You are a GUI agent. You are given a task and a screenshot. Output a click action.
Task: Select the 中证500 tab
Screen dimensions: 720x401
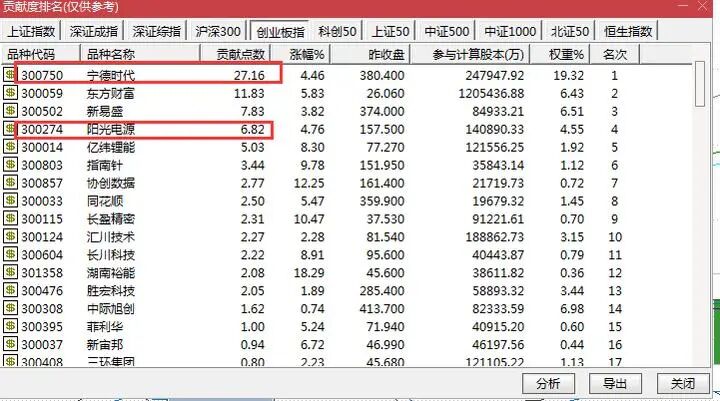pos(447,31)
